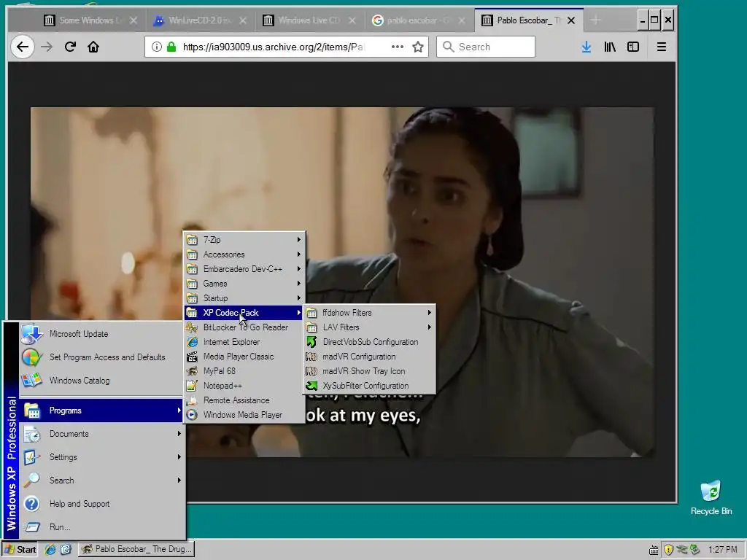The height and width of the screenshot is (560, 747).
Task: Click the Recycle Bin desktop icon
Action: coord(711,497)
